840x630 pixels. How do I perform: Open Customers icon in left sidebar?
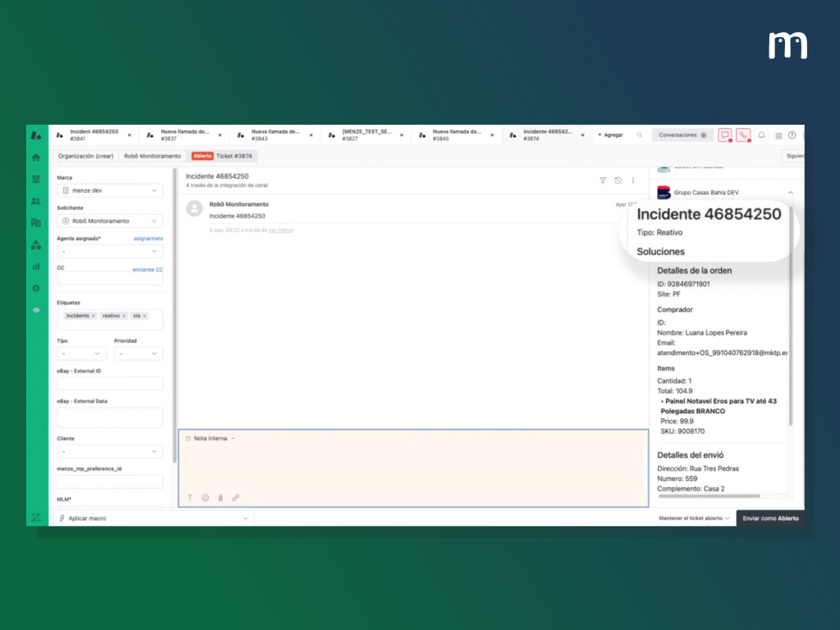click(35, 201)
